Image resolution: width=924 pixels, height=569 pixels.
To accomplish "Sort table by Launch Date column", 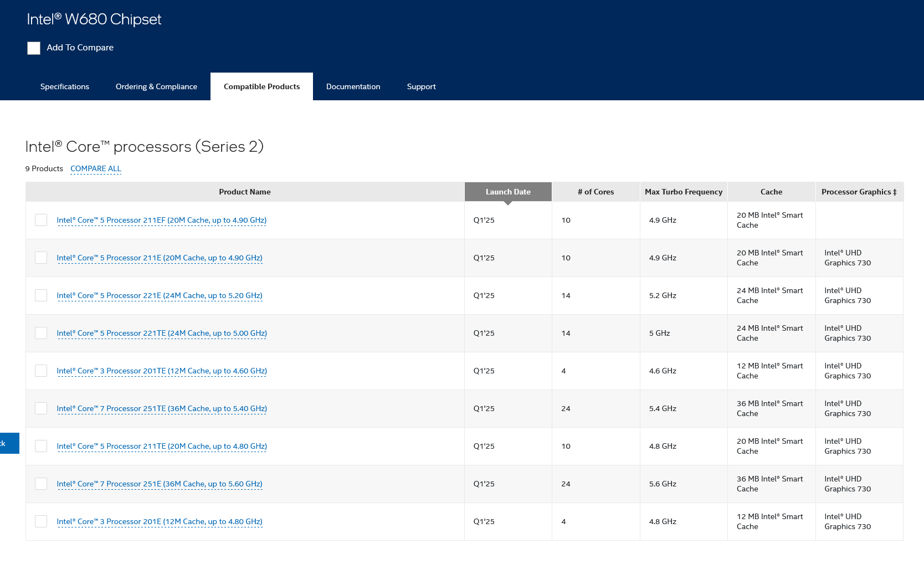I will [508, 192].
